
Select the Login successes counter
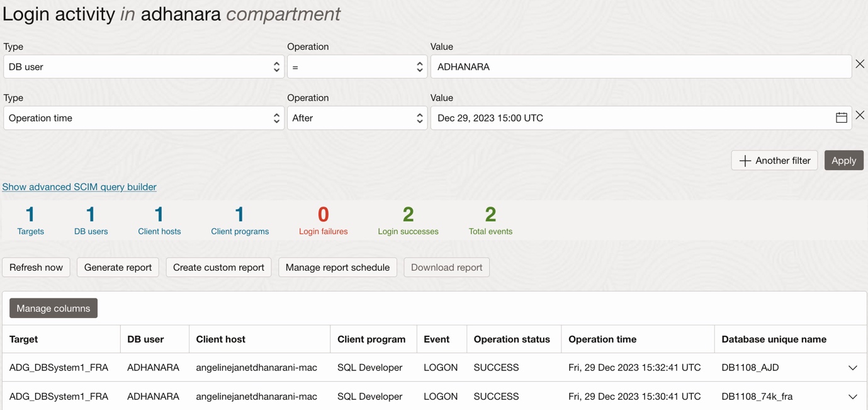pyautogui.click(x=407, y=219)
